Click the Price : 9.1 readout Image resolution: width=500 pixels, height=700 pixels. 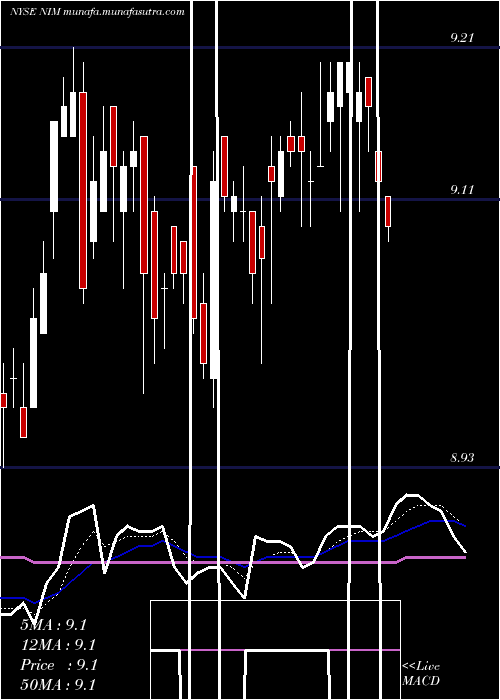pyautogui.click(x=58, y=665)
